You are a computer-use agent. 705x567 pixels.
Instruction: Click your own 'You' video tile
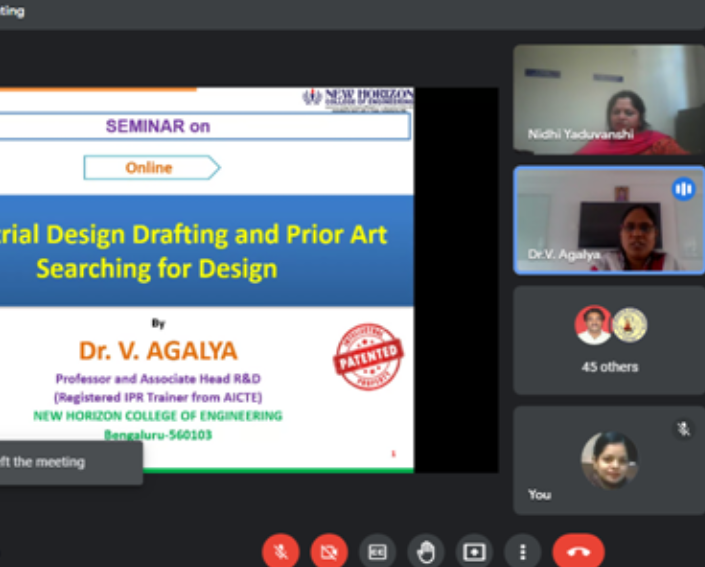pyautogui.click(x=609, y=460)
